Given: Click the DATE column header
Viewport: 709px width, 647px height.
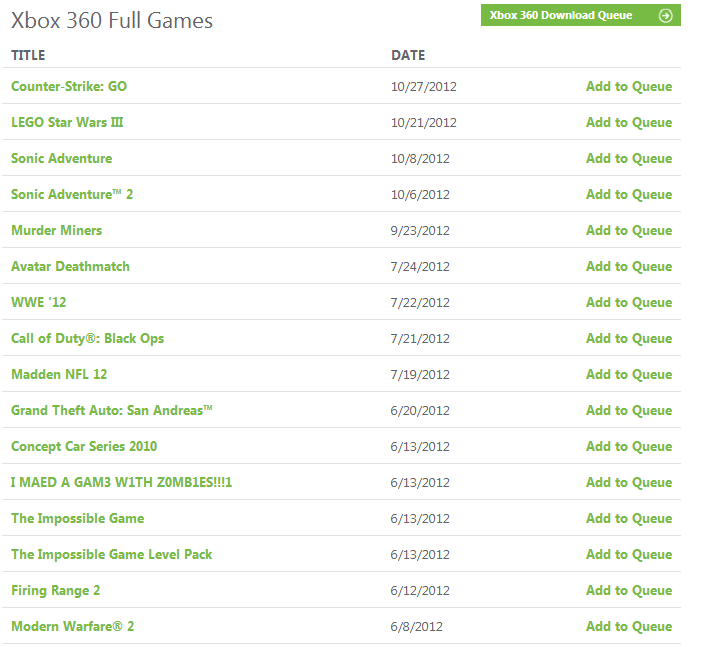Looking at the screenshot, I should coord(408,55).
